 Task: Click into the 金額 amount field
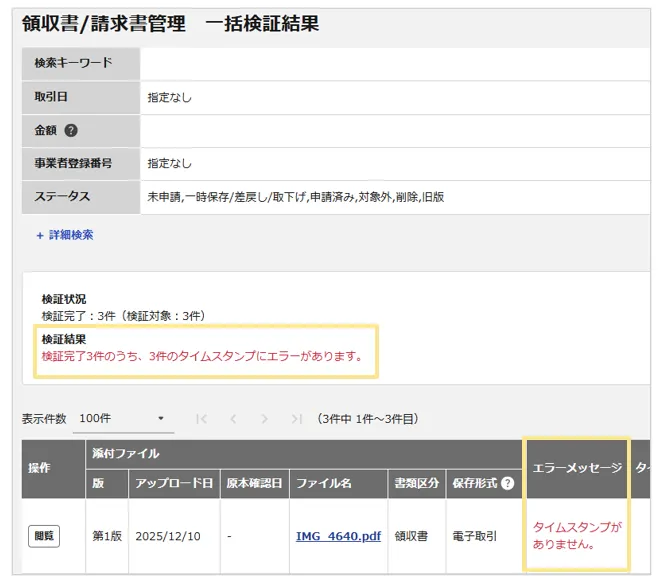click(x=395, y=130)
